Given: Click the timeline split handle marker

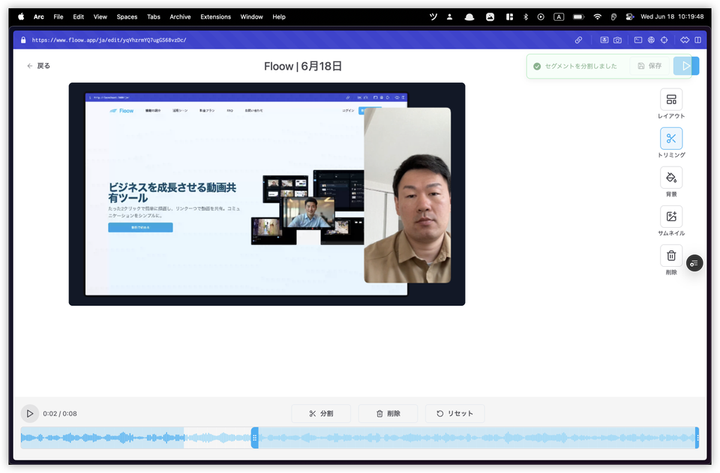Looking at the screenshot, I should pyautogui.click(x=255, y=437).
